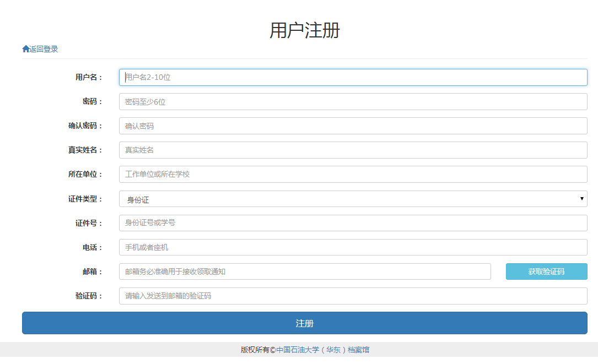Open the 返回登录 link text
The image size is (598, 364).
[44, 49]
